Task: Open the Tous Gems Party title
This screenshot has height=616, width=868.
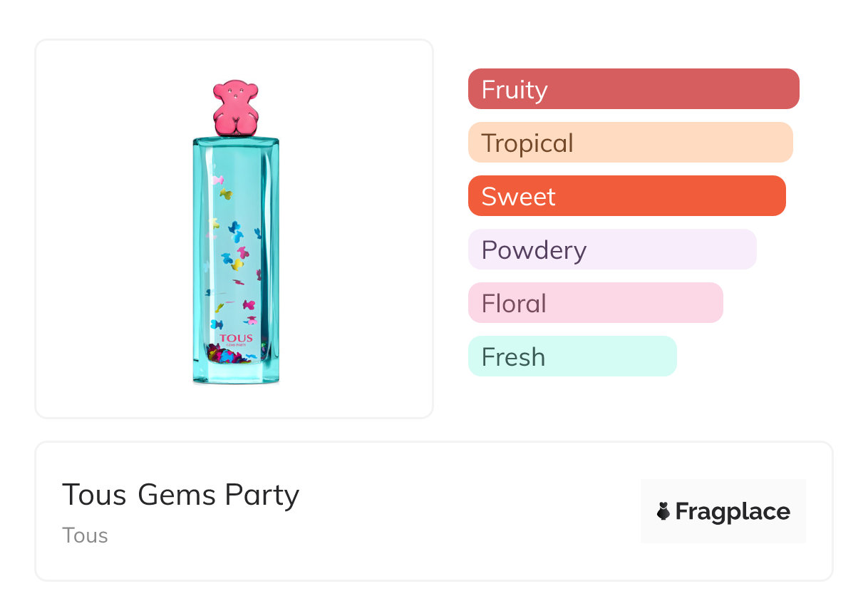Action: pos(181,495)
